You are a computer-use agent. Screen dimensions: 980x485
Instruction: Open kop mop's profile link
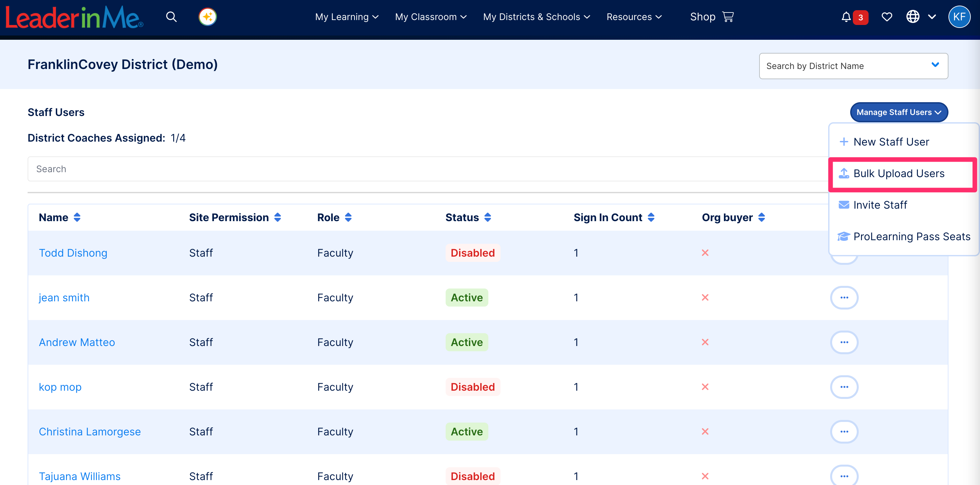(x=60, y=387)
